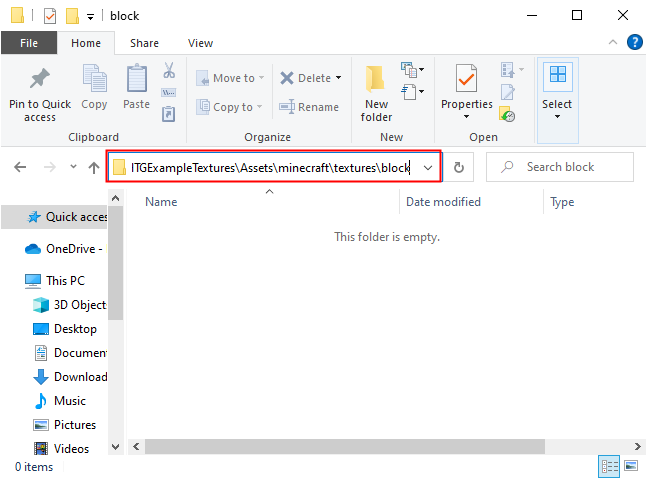Viewport: 647px width, 479px height.
Task: Switch to large icons view layout
Action: [x=630, y=466]
